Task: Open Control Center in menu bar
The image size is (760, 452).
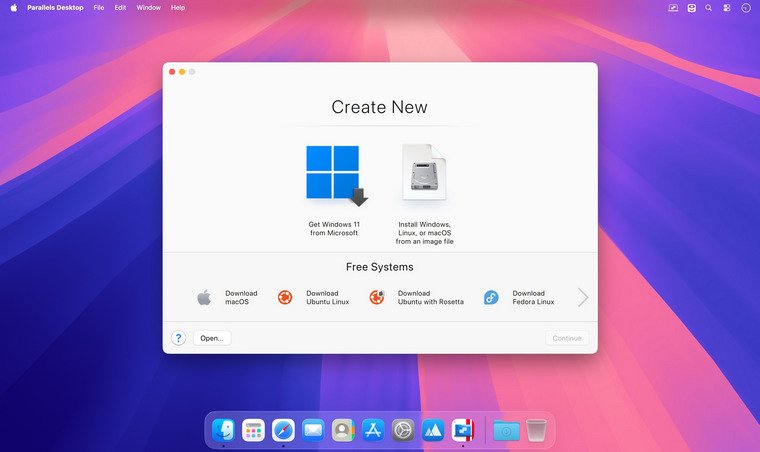Action: coord(727,8)
